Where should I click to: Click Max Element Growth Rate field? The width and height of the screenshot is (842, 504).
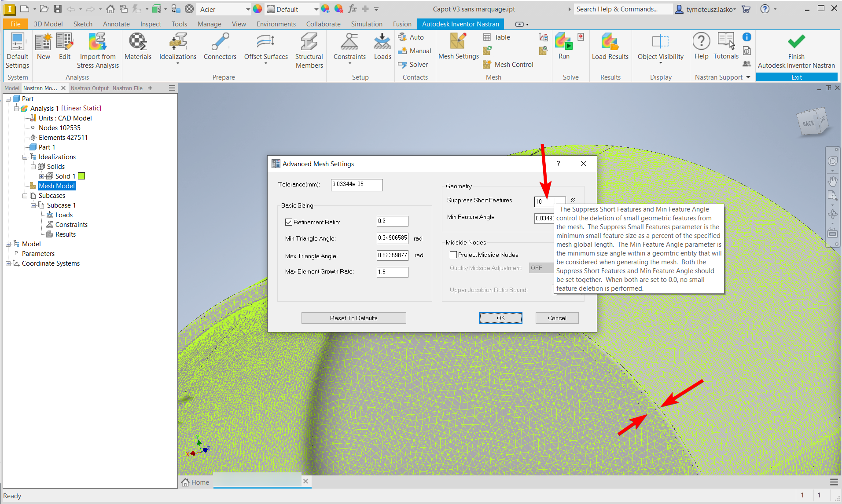tap(392, 272)
